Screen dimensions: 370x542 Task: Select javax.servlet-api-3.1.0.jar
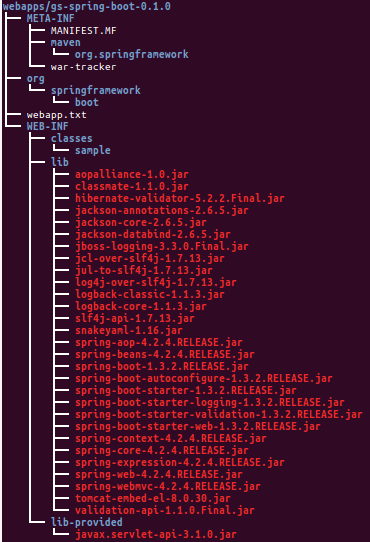pos(156,534)
